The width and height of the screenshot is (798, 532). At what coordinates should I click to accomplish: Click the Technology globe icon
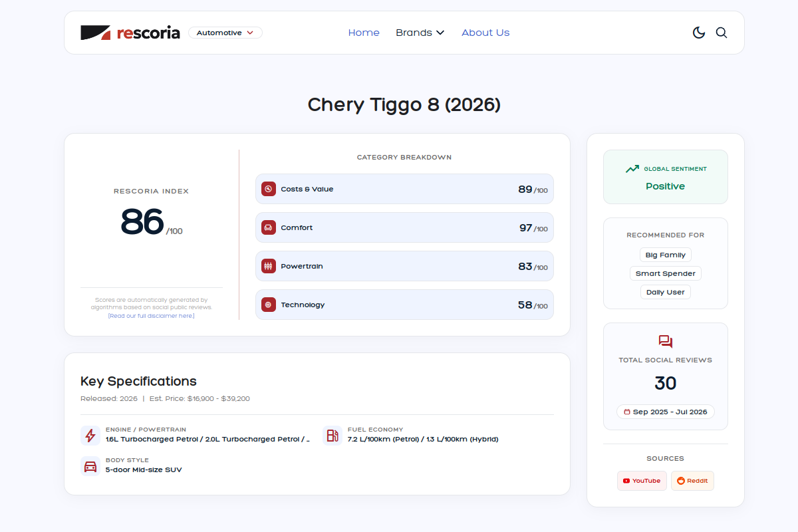(x=269, y=305)
